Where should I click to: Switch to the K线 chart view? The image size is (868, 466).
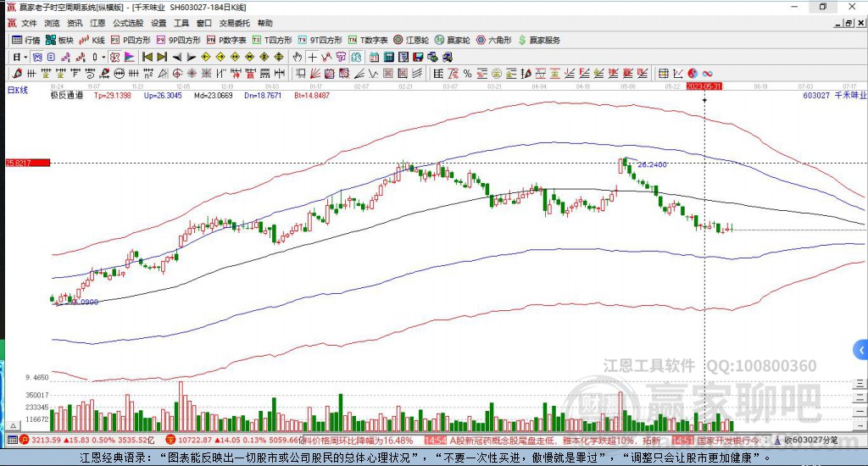click(x=92, y=40)
